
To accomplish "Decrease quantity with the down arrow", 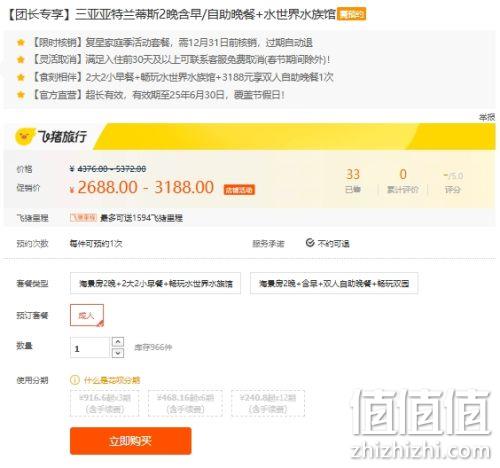I will coord(118,353).
